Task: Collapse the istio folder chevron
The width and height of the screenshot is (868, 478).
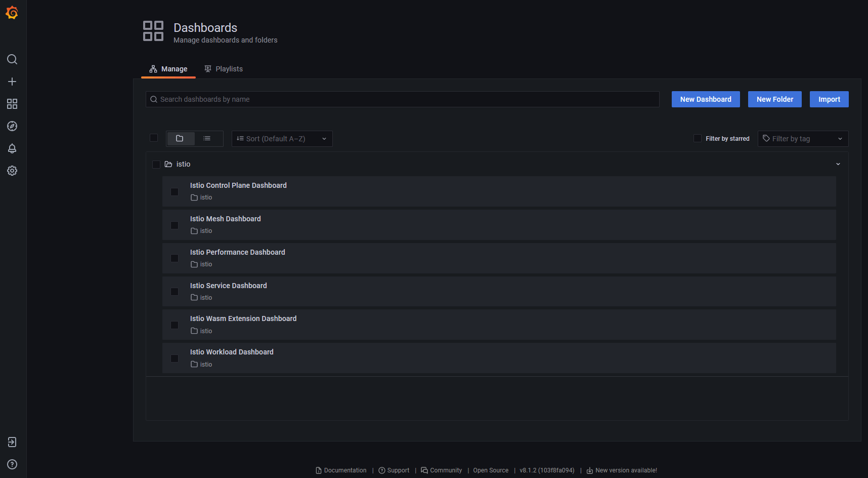Action: [838, 164]
